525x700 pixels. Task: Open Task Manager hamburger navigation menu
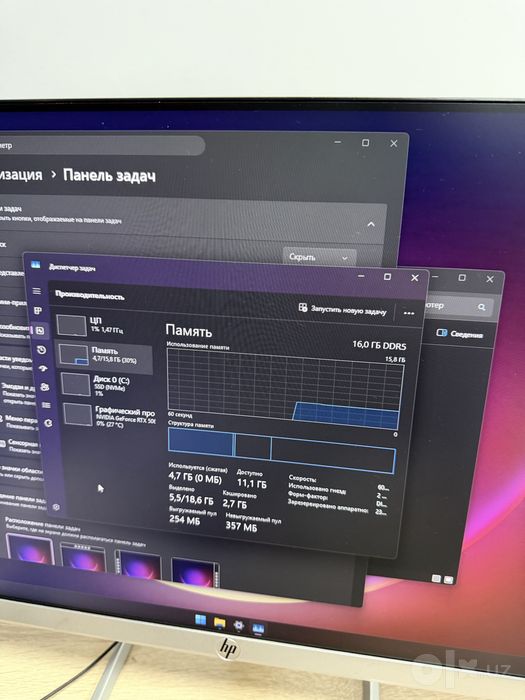tap(37, 291)
